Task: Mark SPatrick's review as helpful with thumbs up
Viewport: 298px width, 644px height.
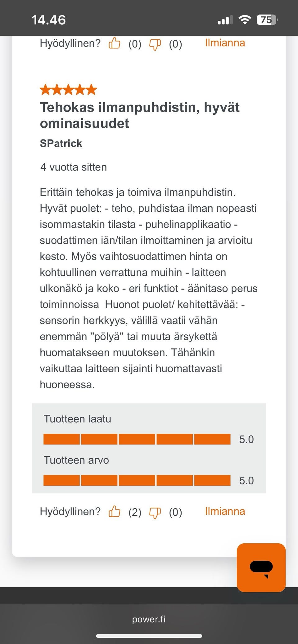Action: pos(115,512)
